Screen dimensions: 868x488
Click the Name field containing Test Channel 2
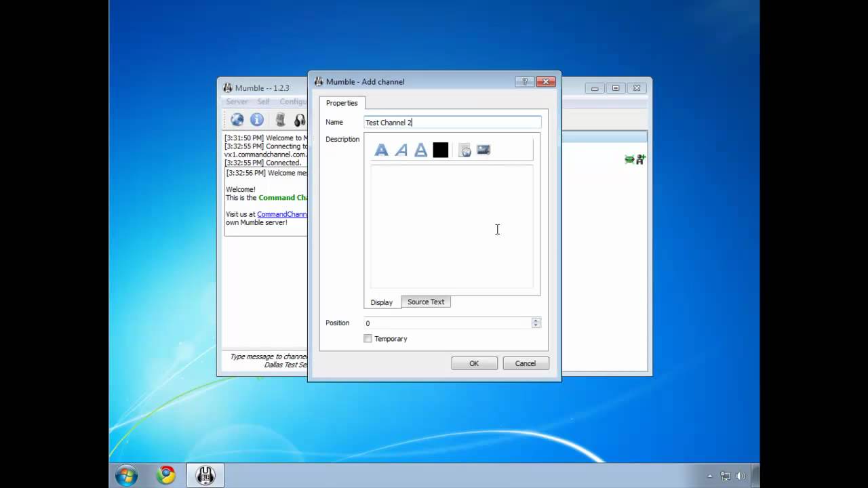click(x=452, y=122)
